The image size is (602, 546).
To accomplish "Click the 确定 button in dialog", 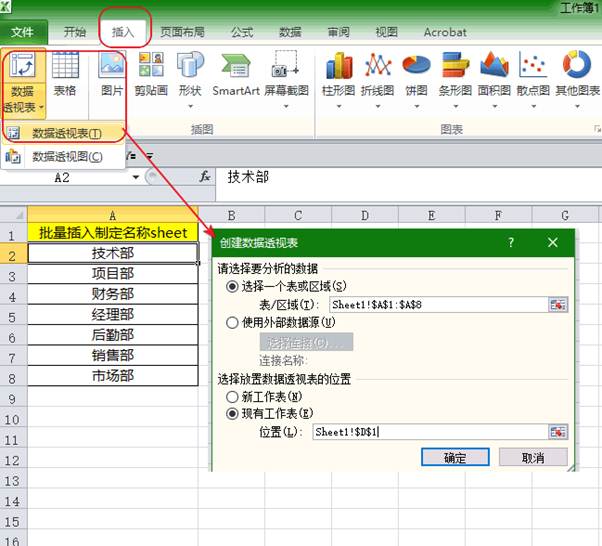I will point(455,457).
